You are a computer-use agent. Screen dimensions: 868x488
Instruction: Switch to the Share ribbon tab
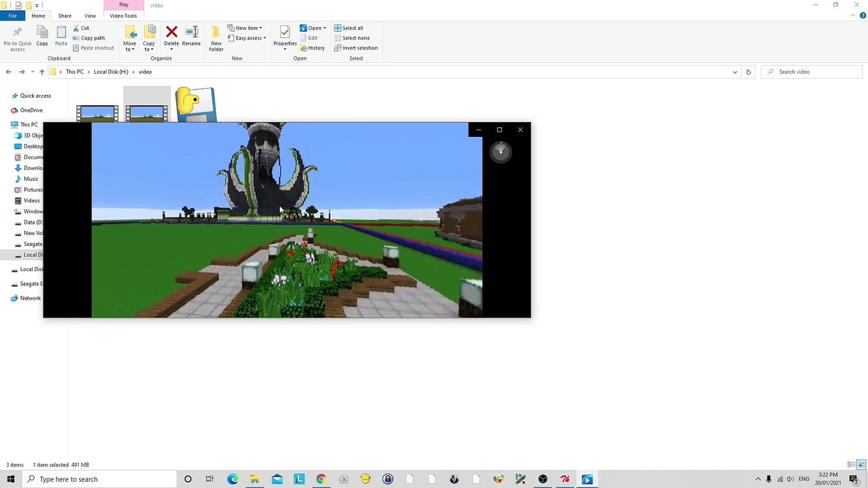pos(64,16)
